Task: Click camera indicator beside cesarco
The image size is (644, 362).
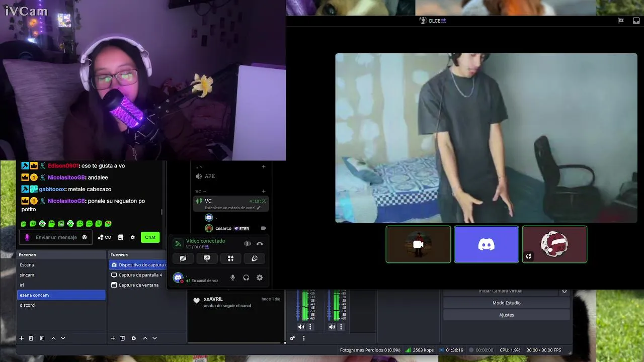Action: tap(263, 228)
